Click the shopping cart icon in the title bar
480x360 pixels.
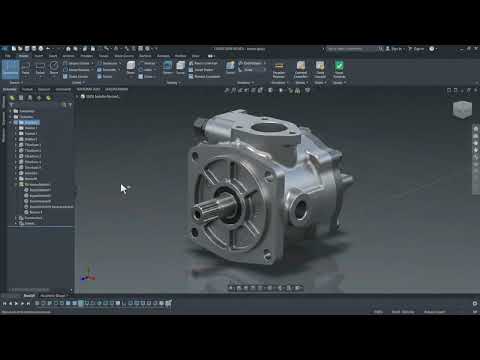point(411,49)
